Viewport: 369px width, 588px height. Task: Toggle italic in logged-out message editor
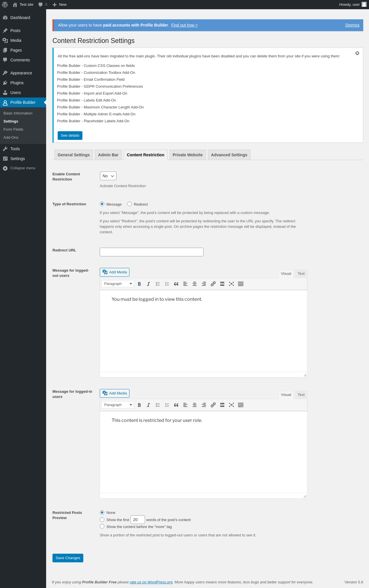[148, 284]
